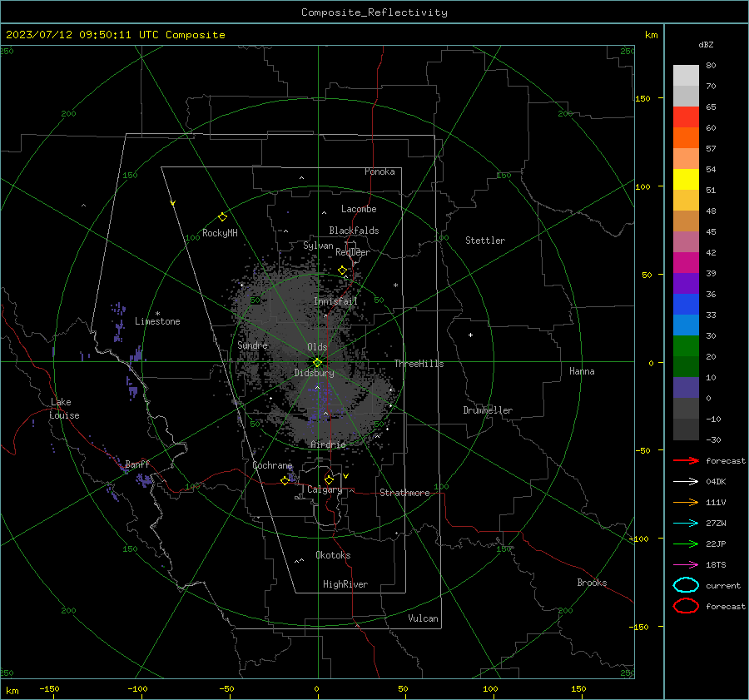
Task: Pick the red 60–65 dBZ color band
Action: (686, 117)
